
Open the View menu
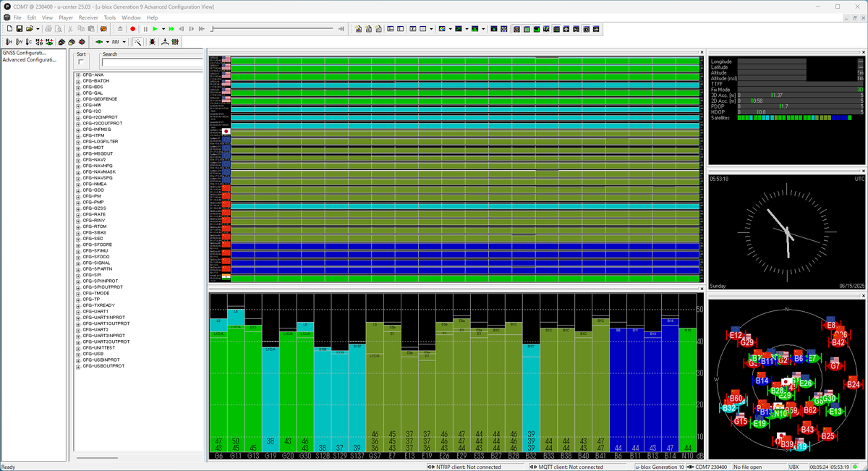(x=47, y=17)
